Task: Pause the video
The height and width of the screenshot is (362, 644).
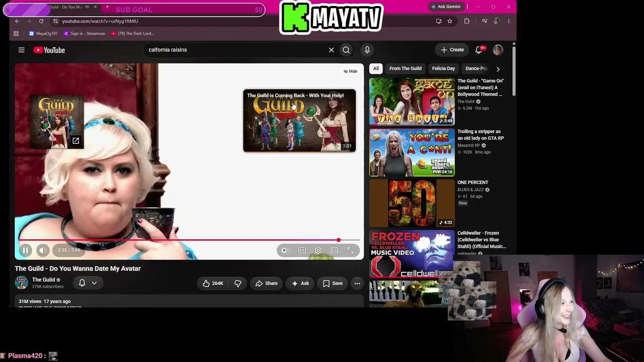Action: click(x=25, y=250)
